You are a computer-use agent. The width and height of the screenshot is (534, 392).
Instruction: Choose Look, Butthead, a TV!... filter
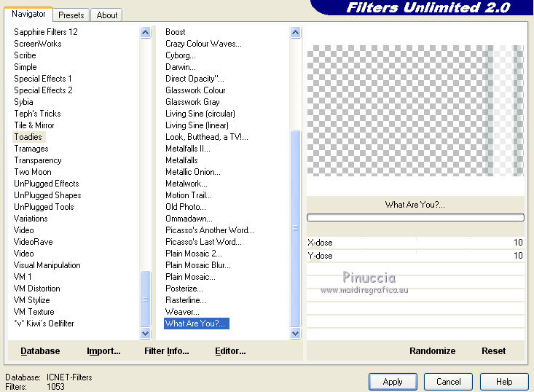click(x=207, y=137)
